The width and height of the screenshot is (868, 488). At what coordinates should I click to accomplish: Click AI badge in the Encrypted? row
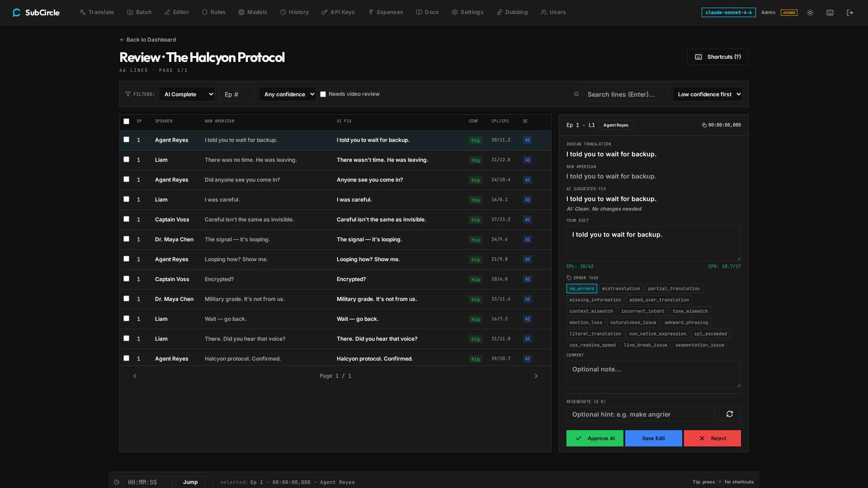(x=527, y=279)
